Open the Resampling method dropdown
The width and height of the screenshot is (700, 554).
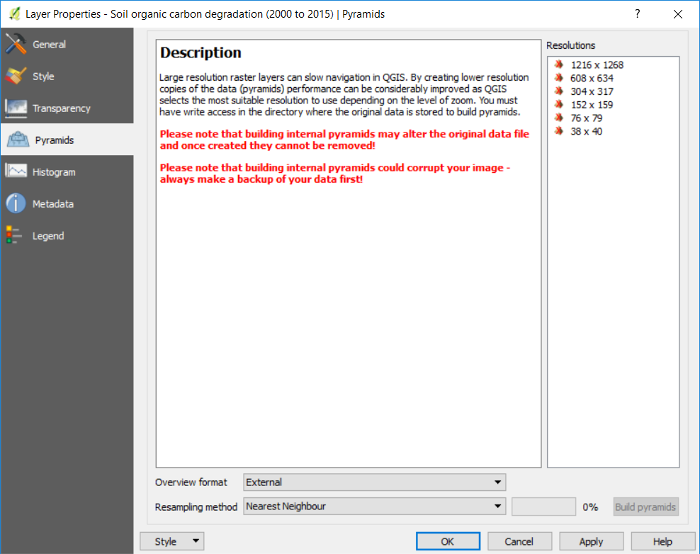click(x=374, y=506)
